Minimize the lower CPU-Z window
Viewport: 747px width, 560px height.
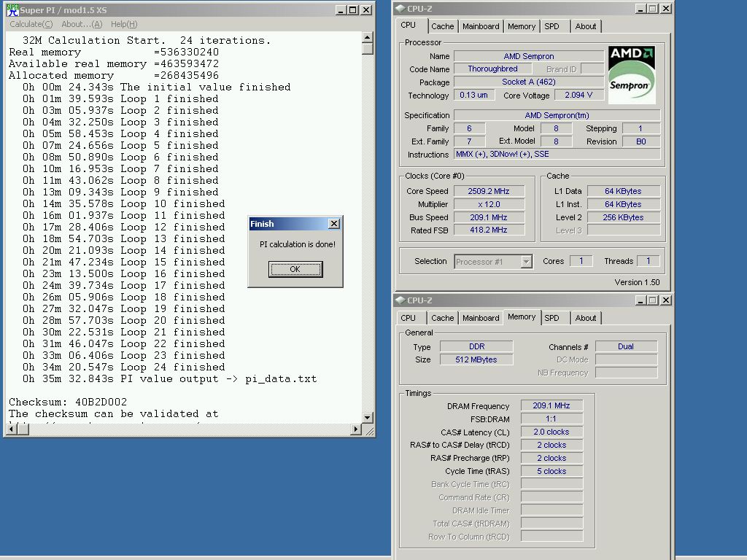pos(640,300)
